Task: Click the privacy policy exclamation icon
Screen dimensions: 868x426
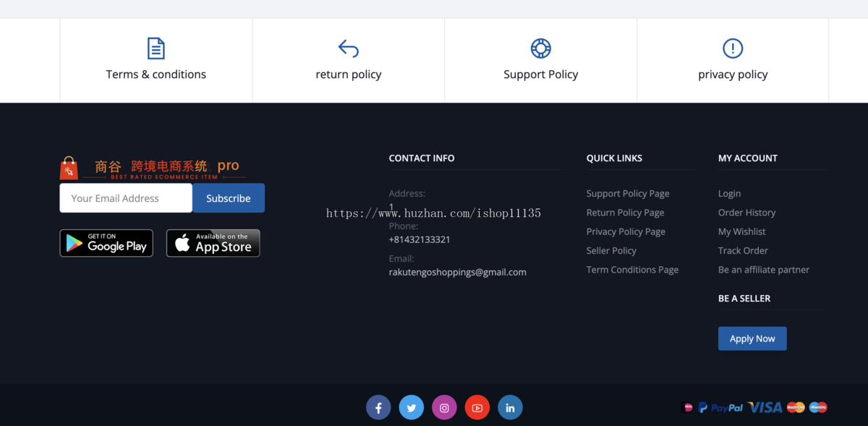Action: 733,48
